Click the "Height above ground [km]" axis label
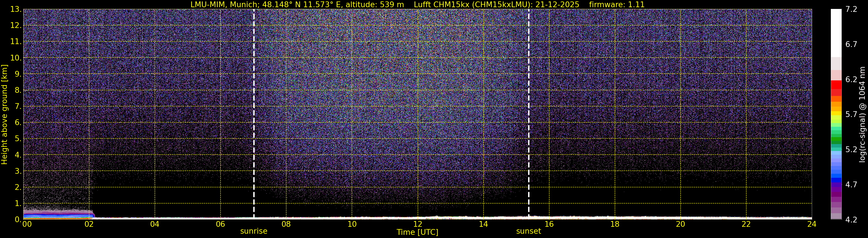The image size is (868, 238). point(4,114)
